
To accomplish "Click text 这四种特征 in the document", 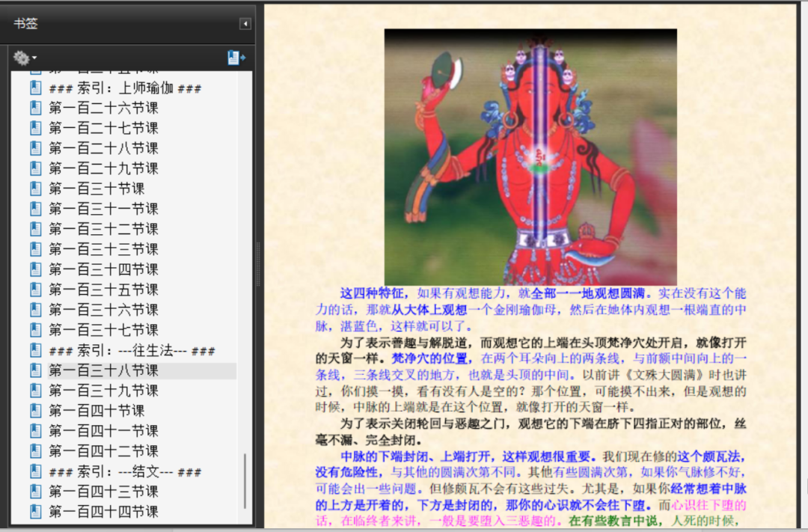I will pos(372,293).
